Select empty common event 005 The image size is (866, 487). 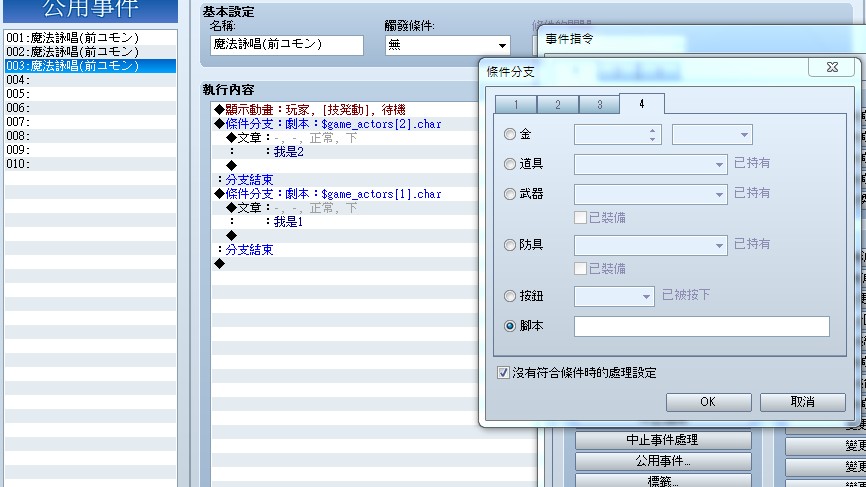click(x=91, y=94)
